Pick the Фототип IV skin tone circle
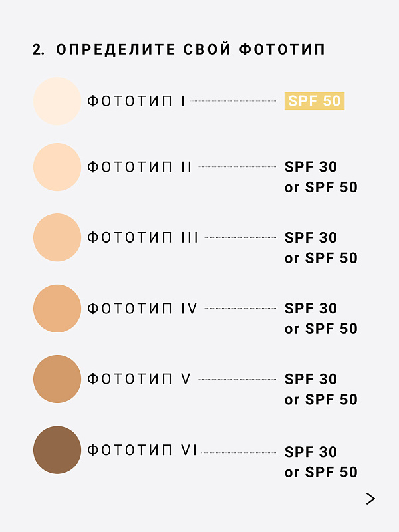The height and width of the screenshot is (532, 399). point(57,309)
